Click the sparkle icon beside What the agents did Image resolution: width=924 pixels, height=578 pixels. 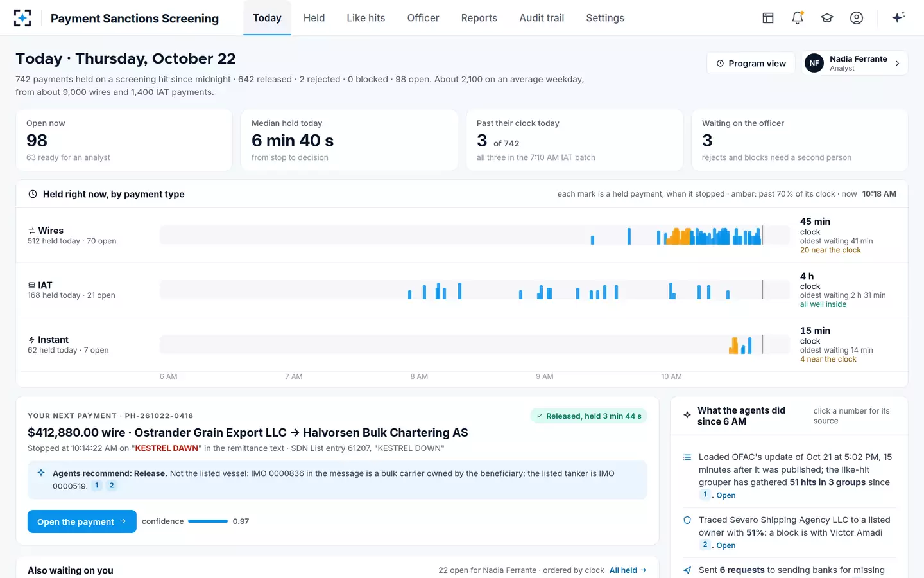pyautogui.click(x=687, y=416)
